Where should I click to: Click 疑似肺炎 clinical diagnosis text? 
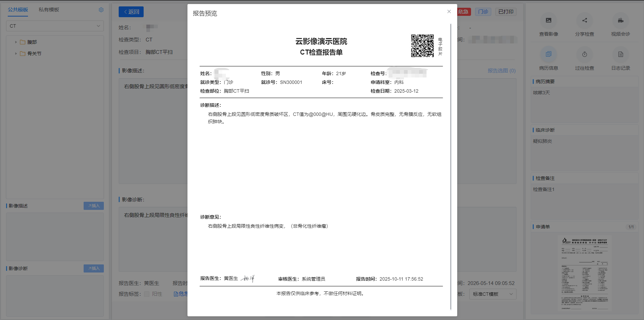coord(542,141)
